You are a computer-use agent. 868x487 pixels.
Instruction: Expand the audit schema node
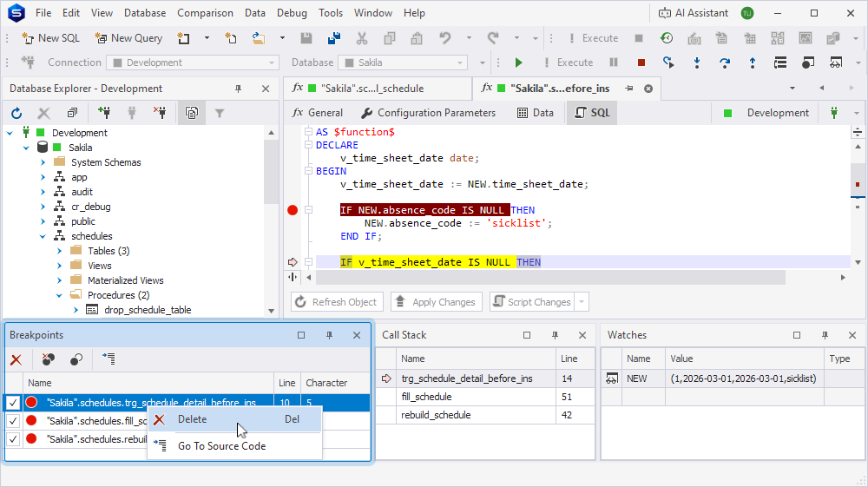point(43,192)
